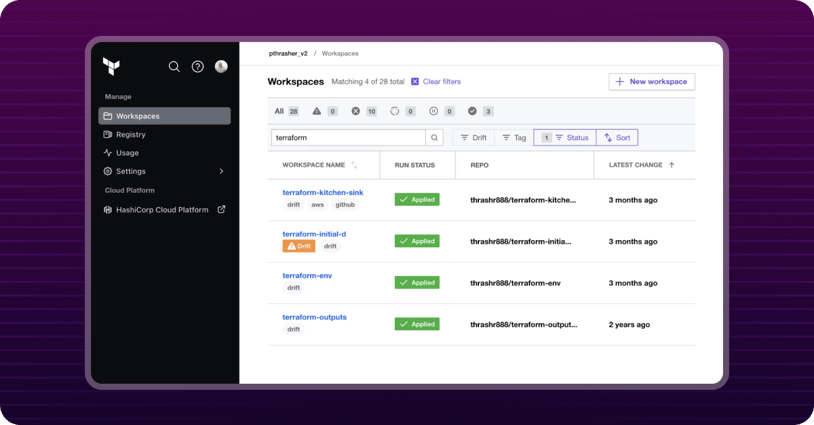Open the Drift filter dropdown

pyautogui.click(x=473, y=138)
